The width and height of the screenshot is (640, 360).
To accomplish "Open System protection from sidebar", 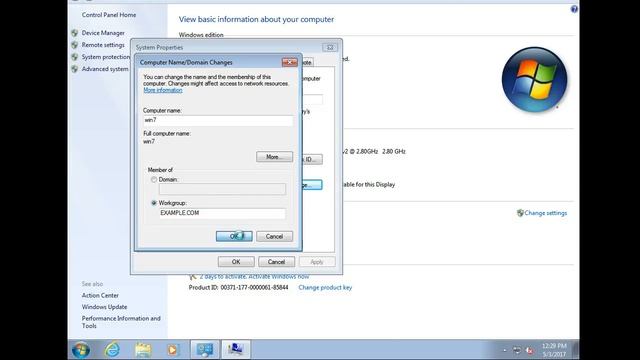I will tap(106, 57).
